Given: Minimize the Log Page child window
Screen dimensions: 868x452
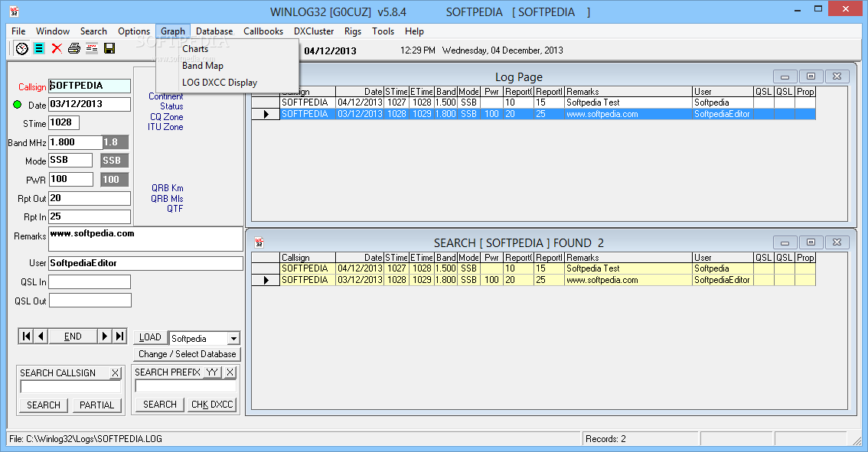Looking at the screenshot, I should [x=785, y=76].
